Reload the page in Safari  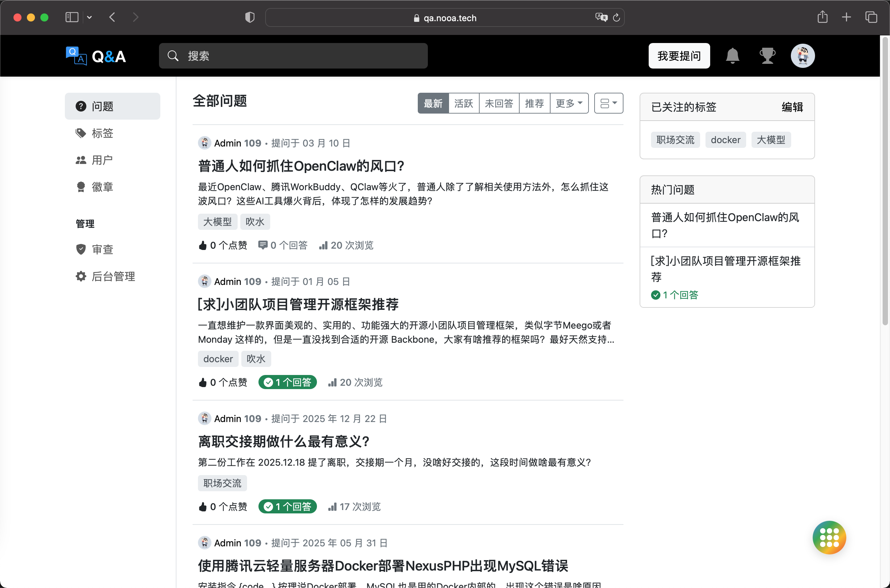click(x=616, y=17)
